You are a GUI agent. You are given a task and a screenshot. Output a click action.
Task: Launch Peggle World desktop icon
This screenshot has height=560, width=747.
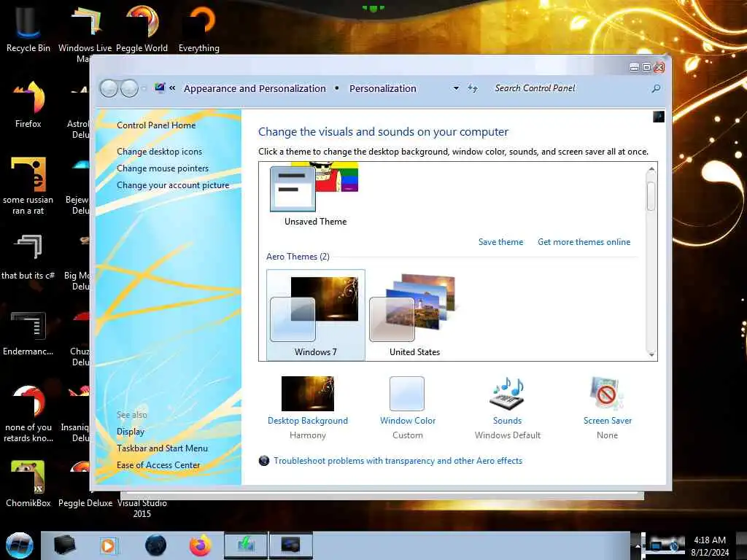142,28
